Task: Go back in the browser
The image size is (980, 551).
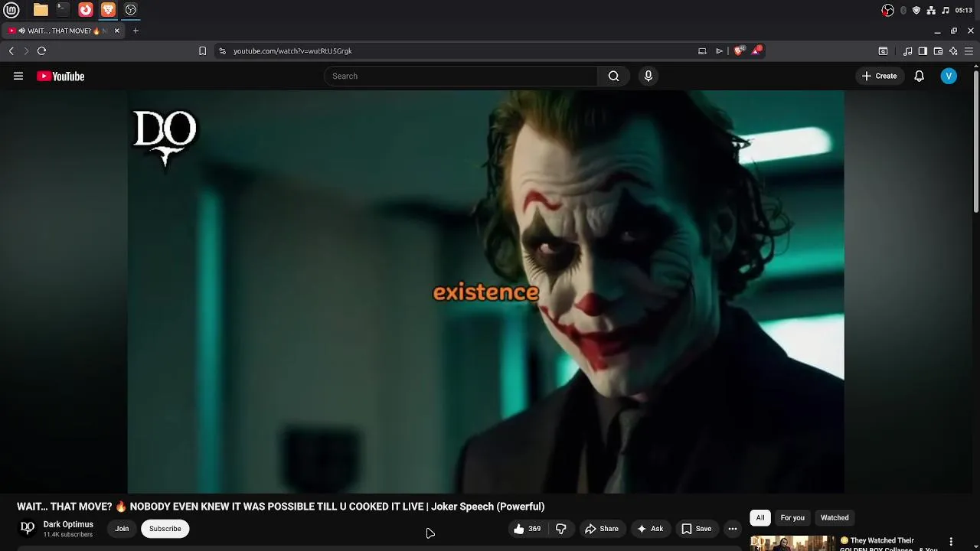Action: click(11, 51)
